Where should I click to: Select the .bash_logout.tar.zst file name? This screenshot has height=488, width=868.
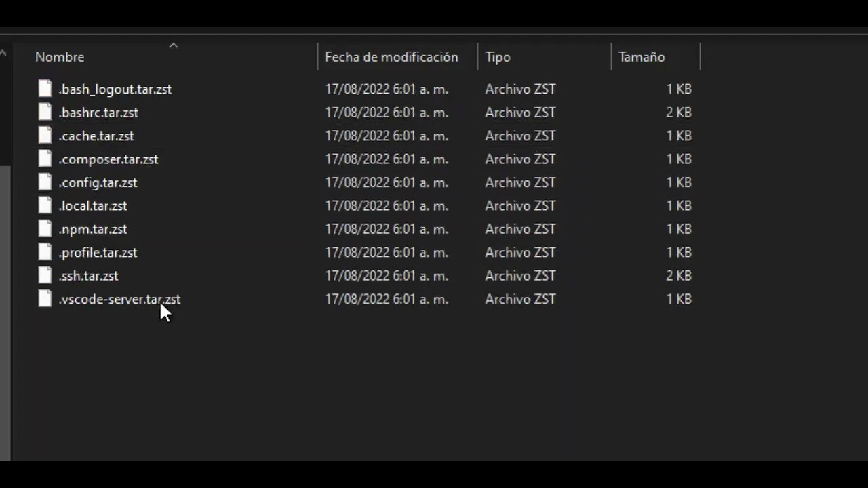115,89
